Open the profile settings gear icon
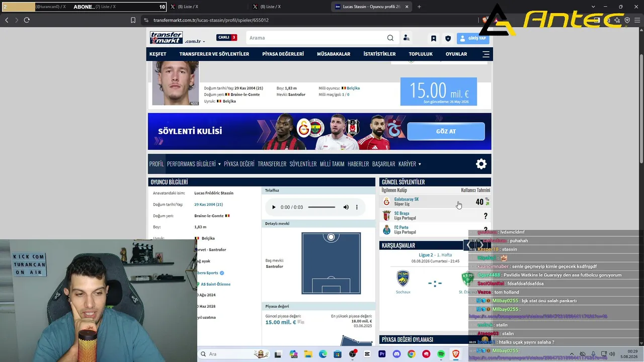The image size is (644, 362). [x=481, y=164]
